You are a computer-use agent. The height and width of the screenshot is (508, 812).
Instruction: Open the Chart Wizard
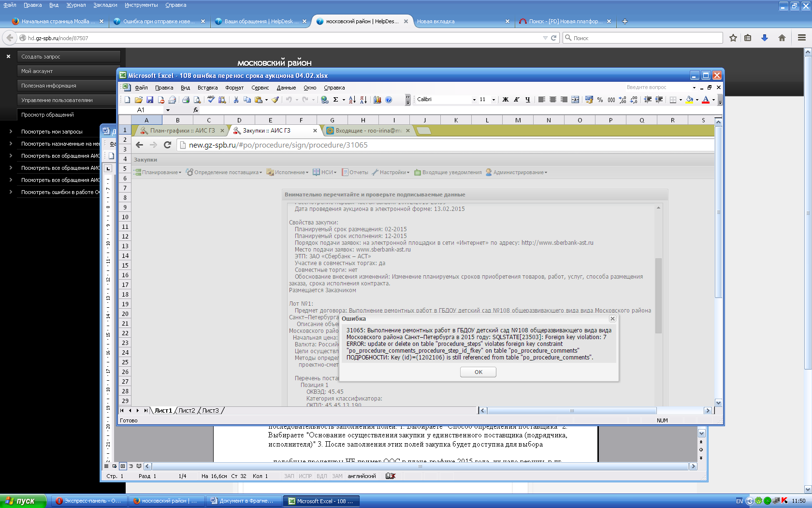[x=377, y=100]
